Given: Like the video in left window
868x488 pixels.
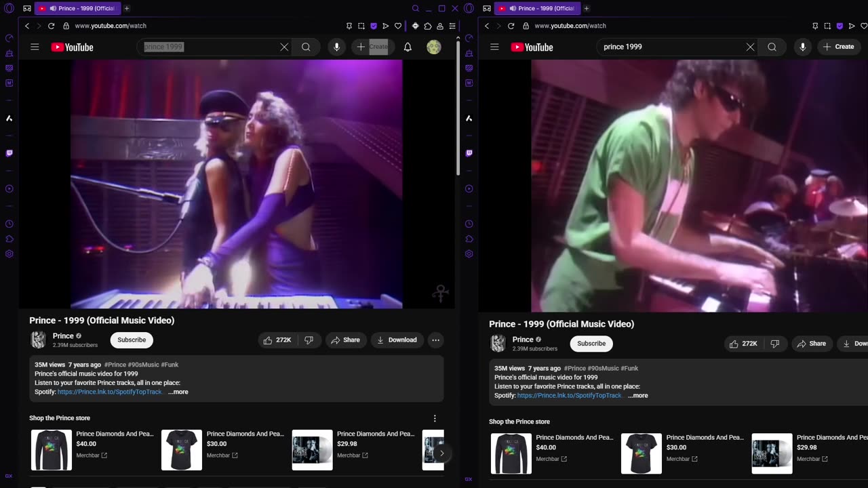Looking at the screenshot, I should tap(277, 340).
